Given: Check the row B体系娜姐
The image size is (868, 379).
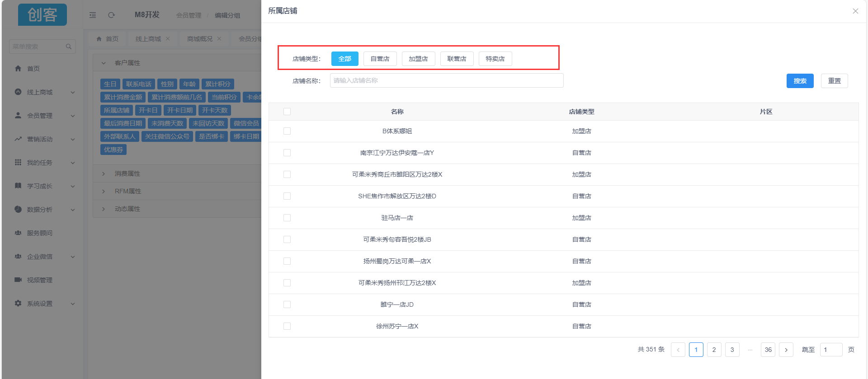Looking at the screenshot, I should 287,131.
